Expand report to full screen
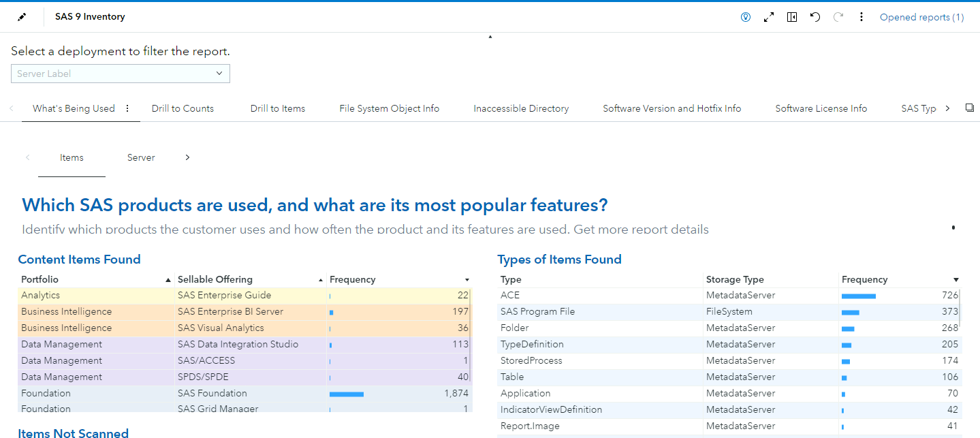Viewport: 980px width, 438px height. (769, 17)
